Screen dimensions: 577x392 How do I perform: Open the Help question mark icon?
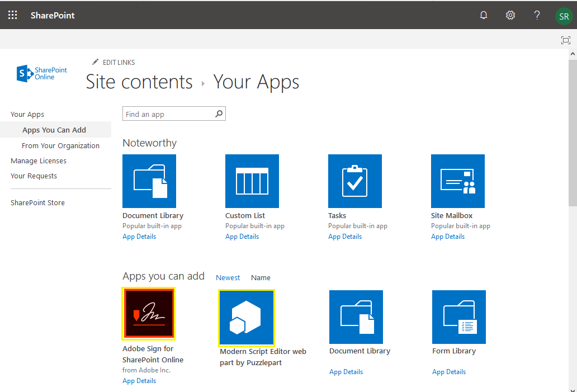pyautogui.click(x=537, y=15)
